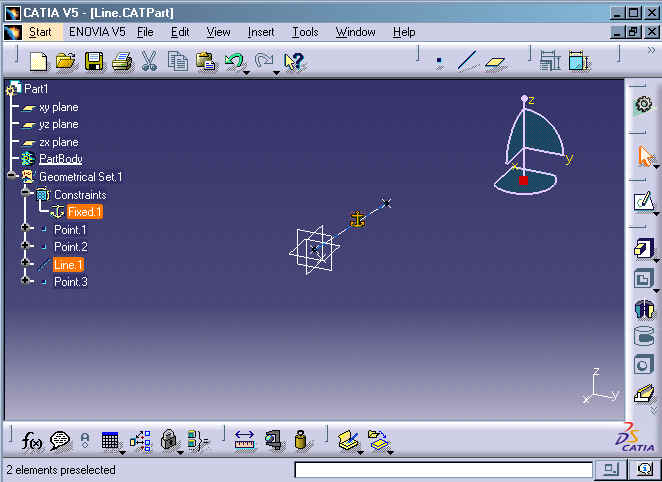The width and height of the screenshot is (662, 482).
Task: Select PartBody in the specification tree
Action: 60,159
